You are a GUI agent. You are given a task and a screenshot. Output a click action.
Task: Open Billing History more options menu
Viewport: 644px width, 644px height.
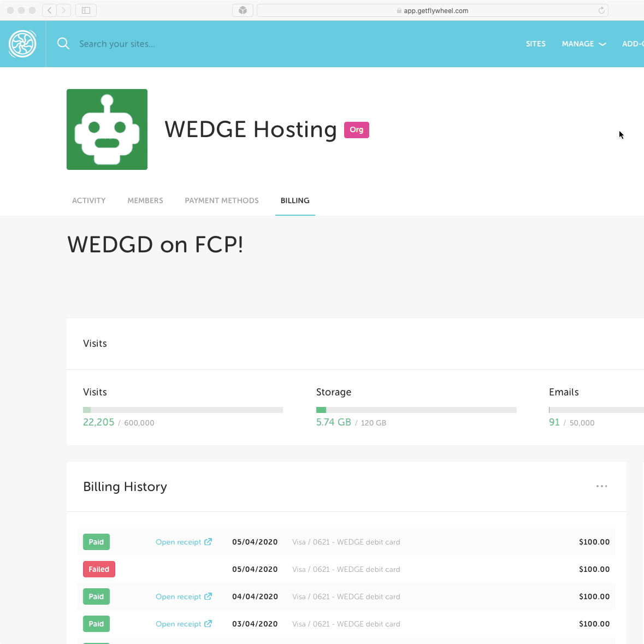click(601, 486)
